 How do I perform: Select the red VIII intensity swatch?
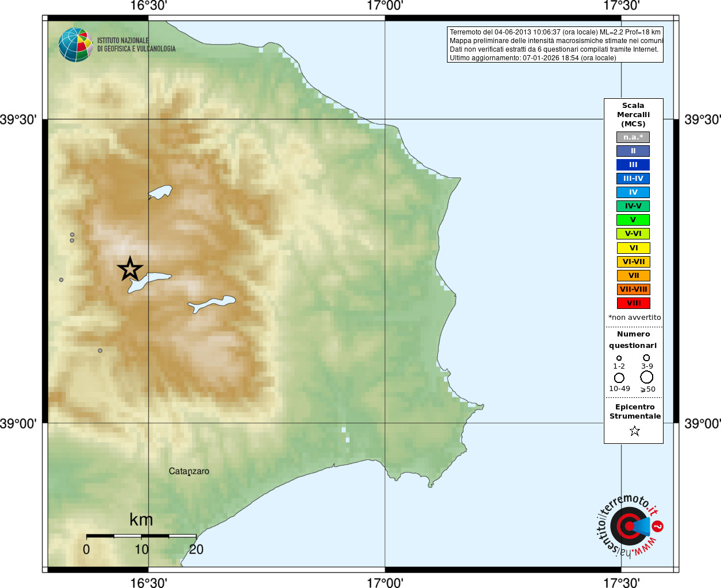tap(633, 303)
